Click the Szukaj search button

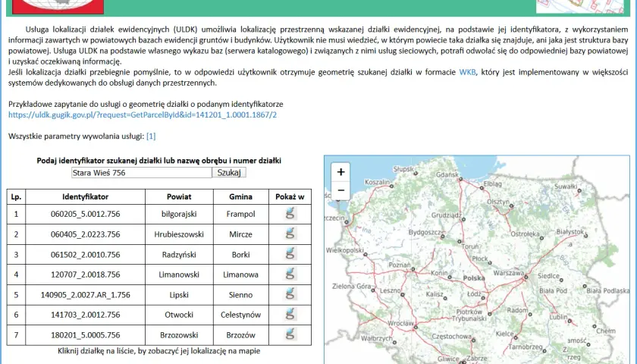229,172
